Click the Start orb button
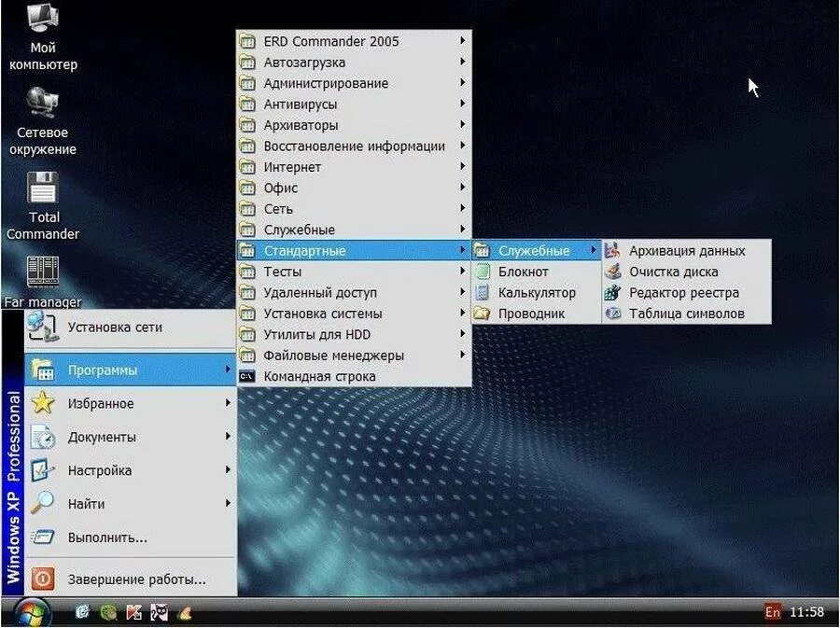This screenshot has width=840, height=628. [x=32, y=612]
